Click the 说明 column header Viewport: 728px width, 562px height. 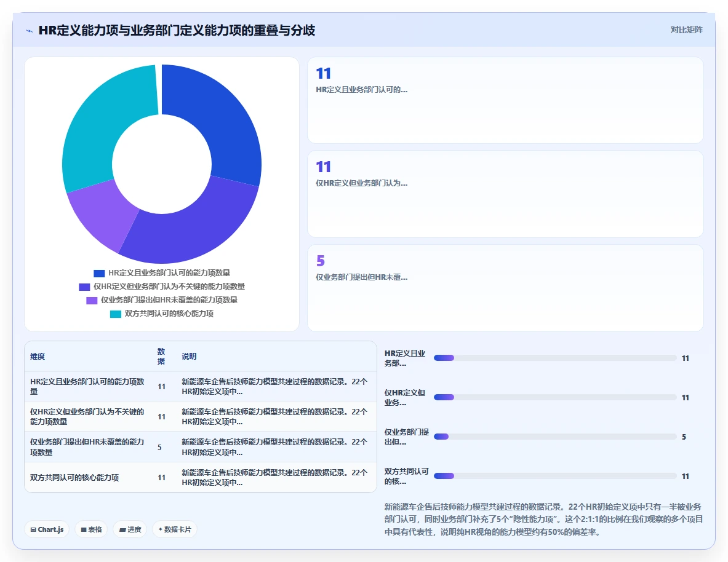click(x=189, y=357)
